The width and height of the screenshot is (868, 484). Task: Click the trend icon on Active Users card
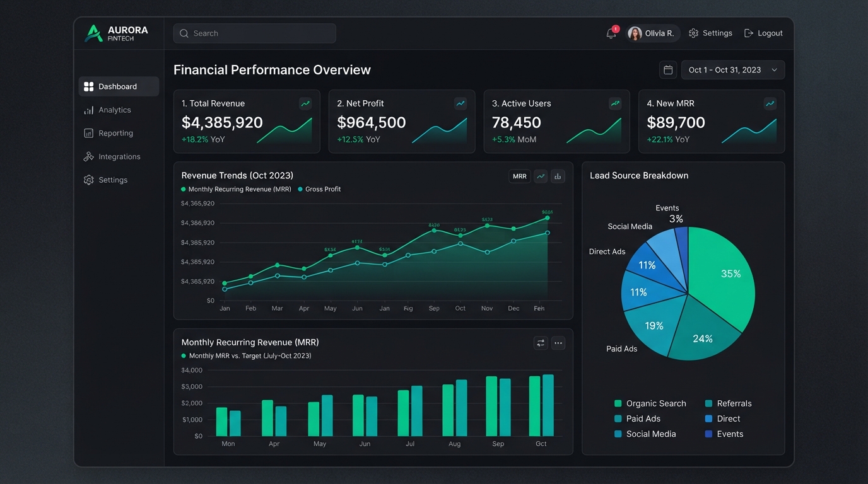(x=615, y=103)
